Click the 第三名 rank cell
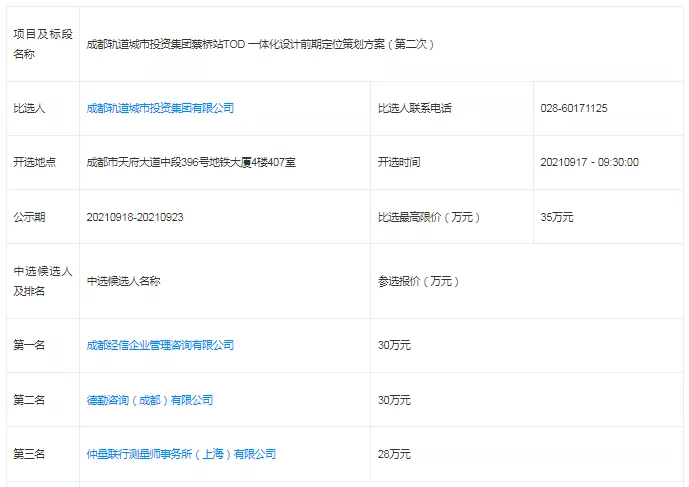 [x=43, y=454]
